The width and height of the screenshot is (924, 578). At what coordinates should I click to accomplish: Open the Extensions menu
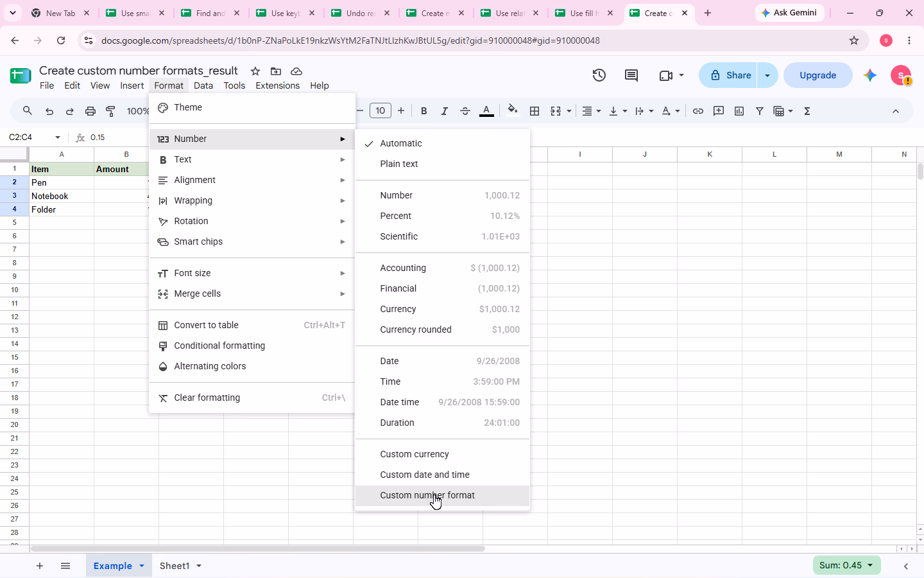pos(277,85)
